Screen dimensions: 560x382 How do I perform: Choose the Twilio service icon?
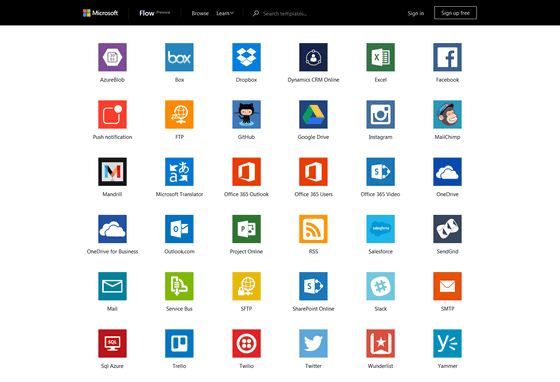click(x=246, y=343)
